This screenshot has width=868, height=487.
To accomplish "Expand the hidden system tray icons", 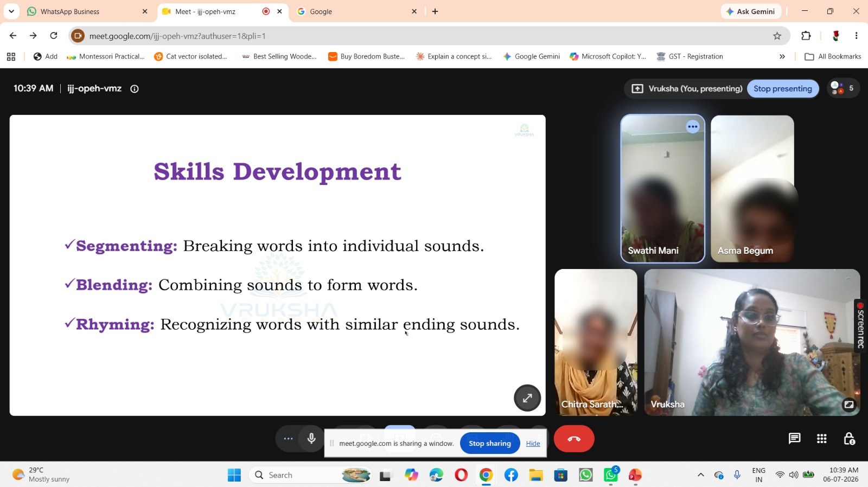I will coord(701,475).
